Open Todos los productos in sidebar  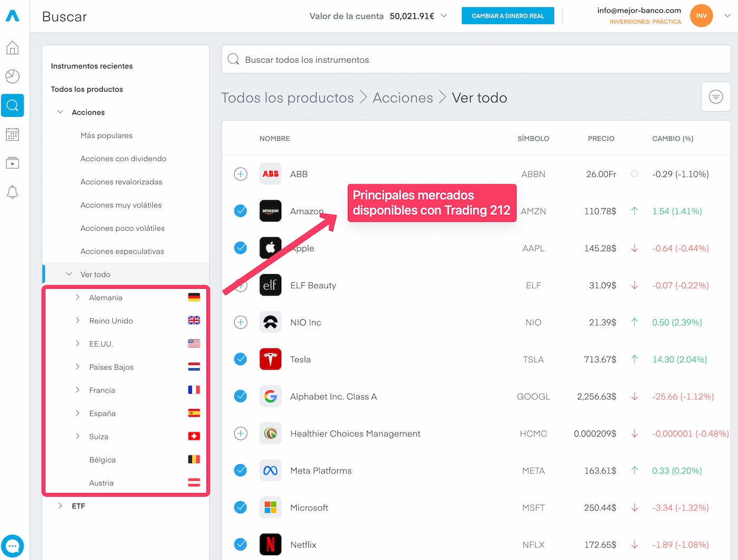pyautogui.click(x=87, y=89)
